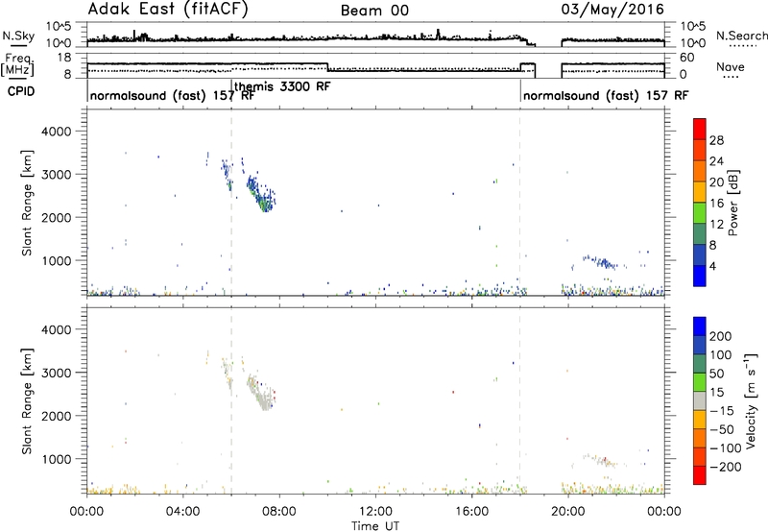Click the 'N.Search' legend label

[x=741, y=36]
